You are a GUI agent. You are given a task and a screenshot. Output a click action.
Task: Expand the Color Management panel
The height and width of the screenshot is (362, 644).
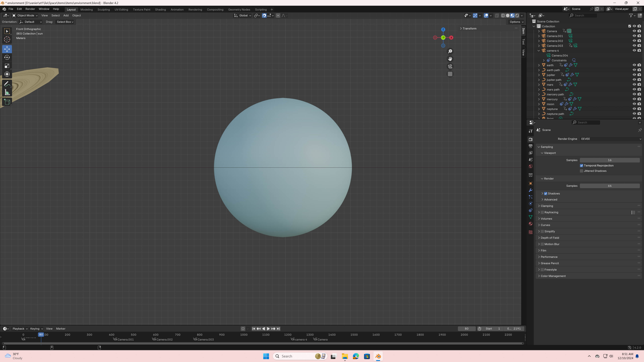pyautogui.click(x=553, y=276)
